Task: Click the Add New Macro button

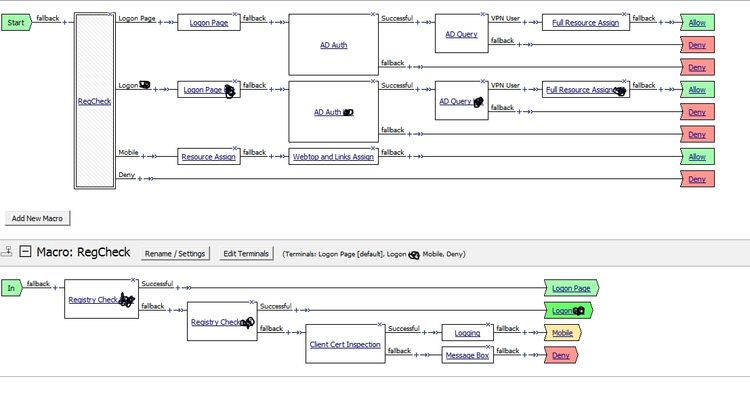Action: pos(37,218)
